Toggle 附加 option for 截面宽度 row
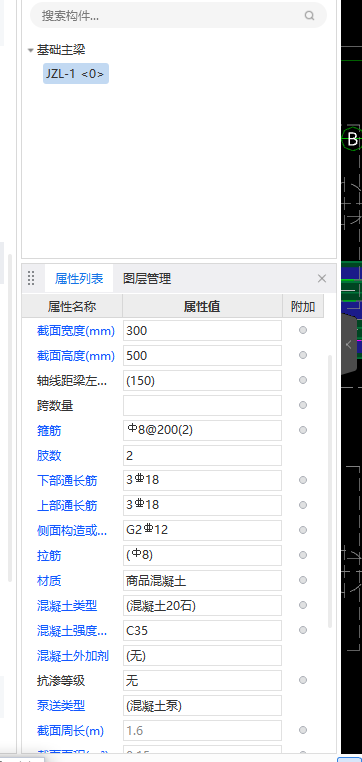The image size is (362, 762). coord(303,330)
